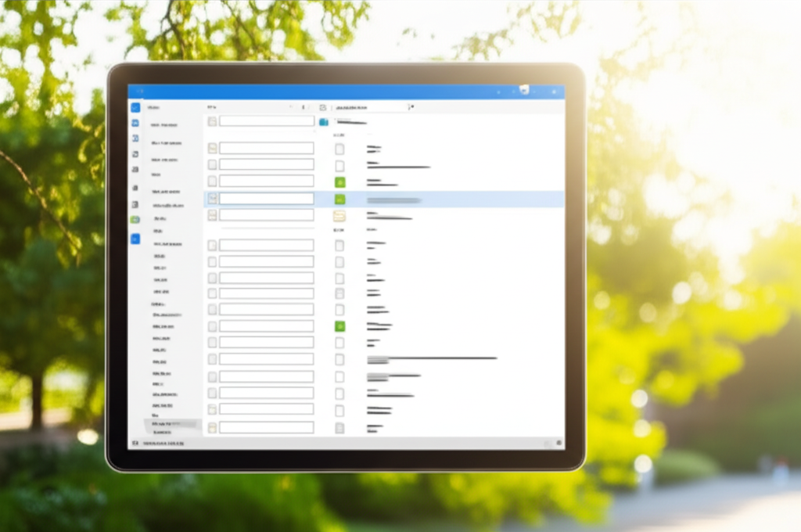Click the rightmost icon in the bottom status bar
Viewport: 801px width, 532px height.
559,443
